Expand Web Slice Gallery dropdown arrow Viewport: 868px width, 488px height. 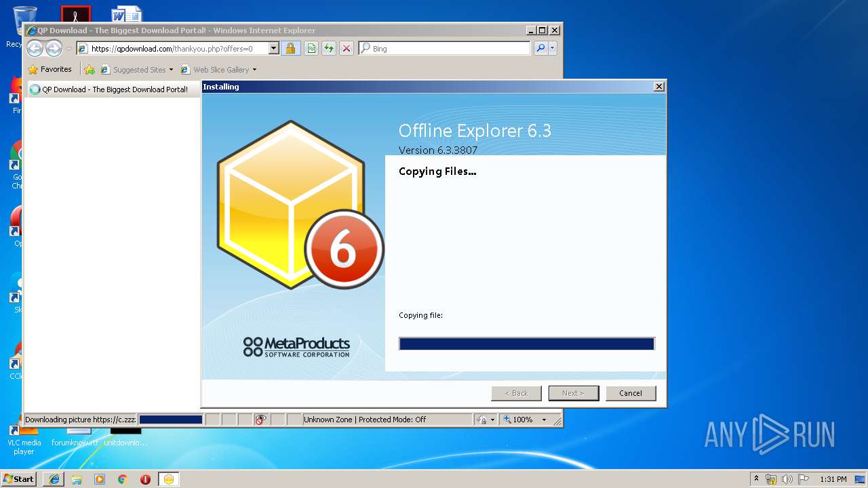click(254, 69)
